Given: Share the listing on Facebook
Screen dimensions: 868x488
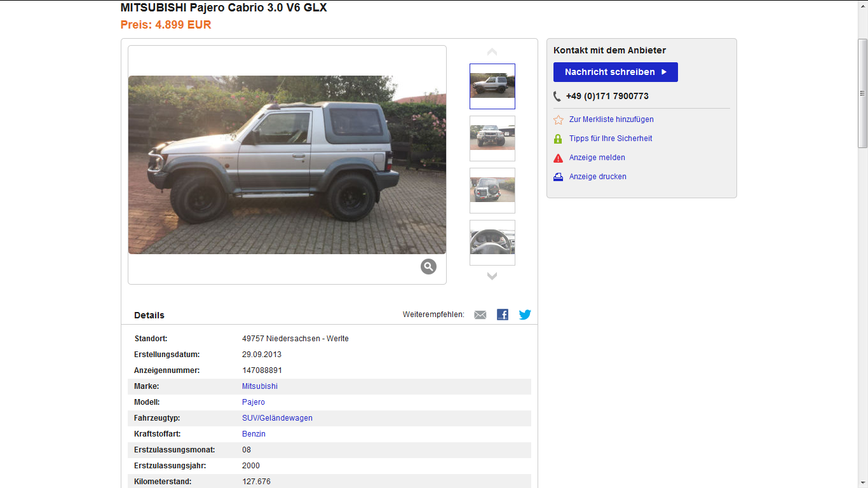Looking at the screenshot, I should 503,315.
